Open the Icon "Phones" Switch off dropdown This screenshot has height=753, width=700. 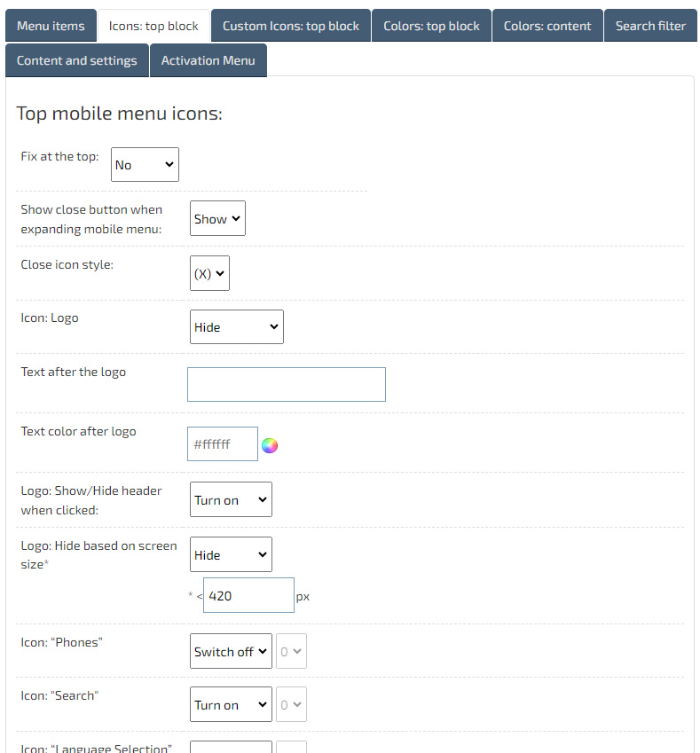click(x=231, y=652)
